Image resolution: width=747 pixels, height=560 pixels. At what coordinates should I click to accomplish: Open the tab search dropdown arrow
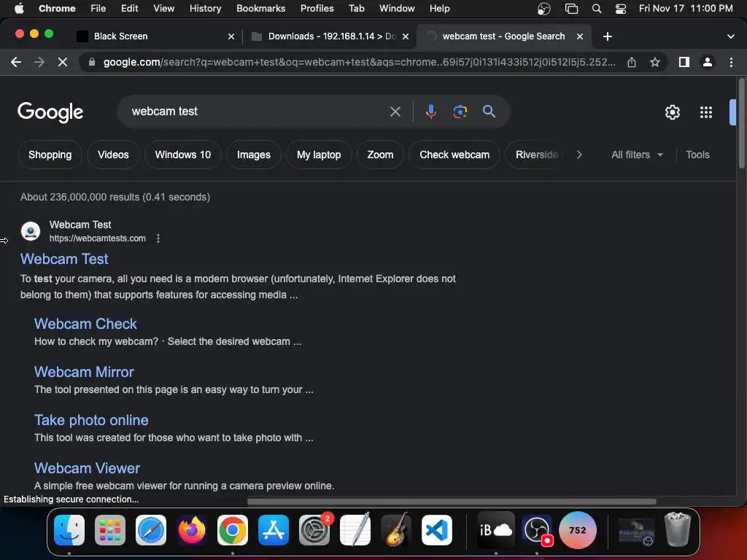coord(731,36)
